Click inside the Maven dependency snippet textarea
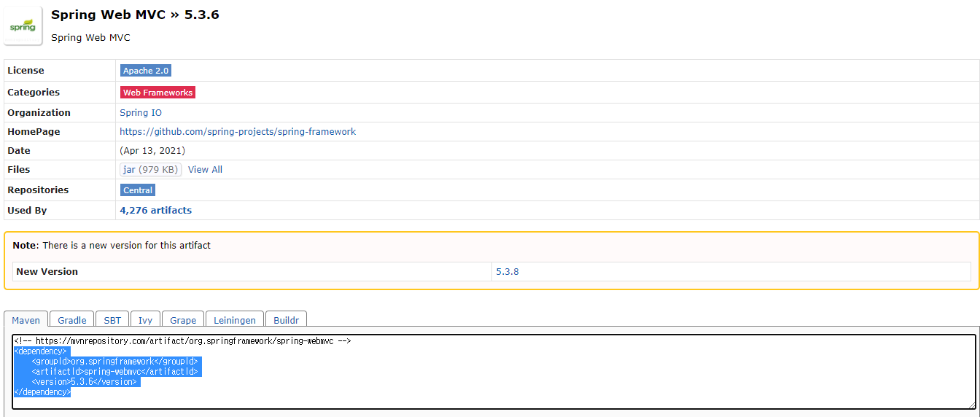 point(494,372)
